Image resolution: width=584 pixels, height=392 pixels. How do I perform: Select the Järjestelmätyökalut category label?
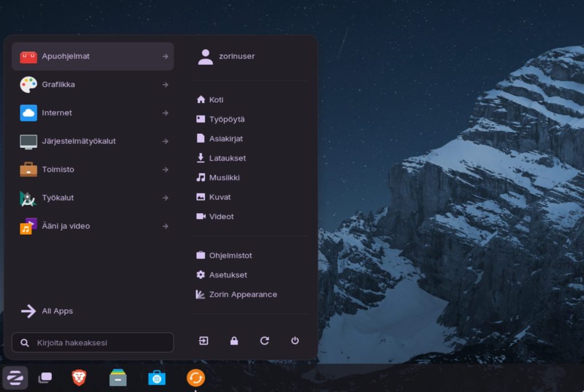(79, 141)
